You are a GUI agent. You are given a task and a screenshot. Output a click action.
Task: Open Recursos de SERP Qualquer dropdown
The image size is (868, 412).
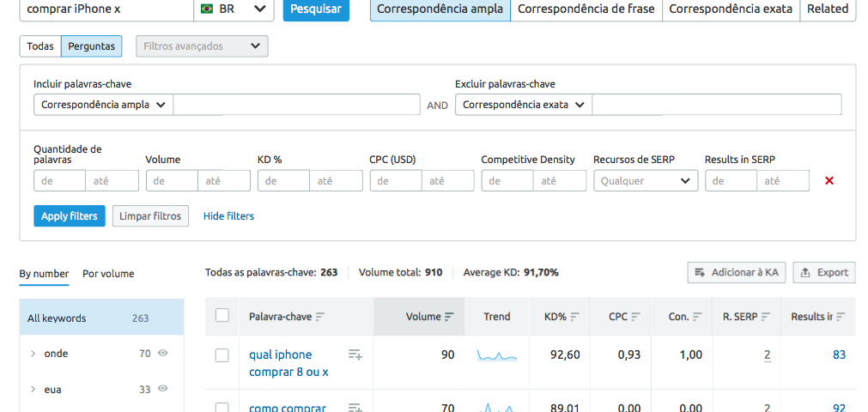click(646, 180)
